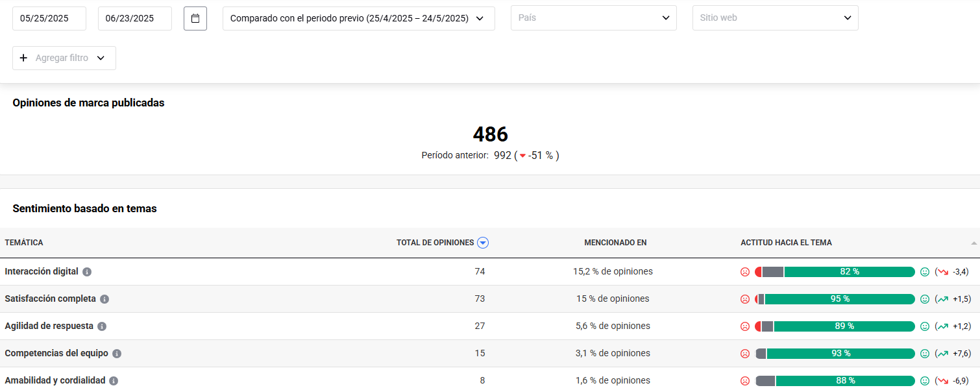Click info icon beside Interacción digital
980x390 pixels.
coord(87,272)
